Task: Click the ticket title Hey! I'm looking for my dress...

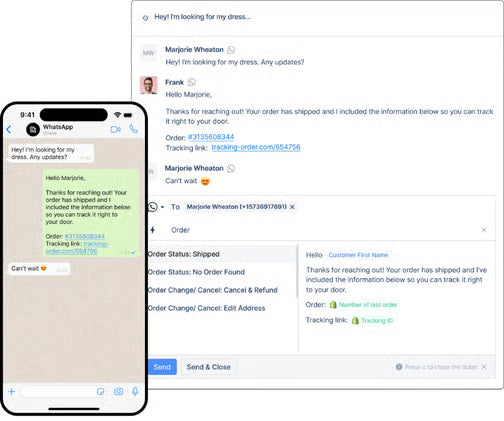Action: 203,17
